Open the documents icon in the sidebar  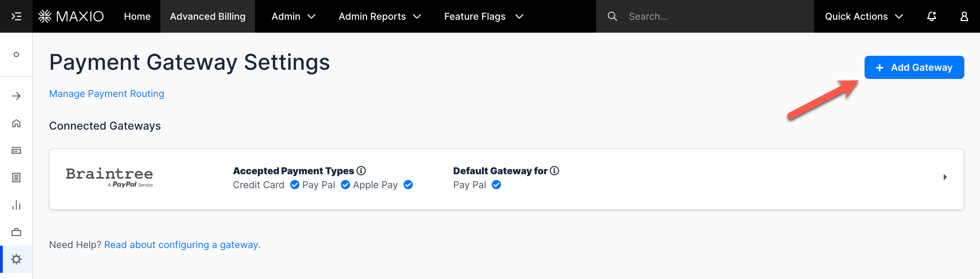tap(16, 178)
